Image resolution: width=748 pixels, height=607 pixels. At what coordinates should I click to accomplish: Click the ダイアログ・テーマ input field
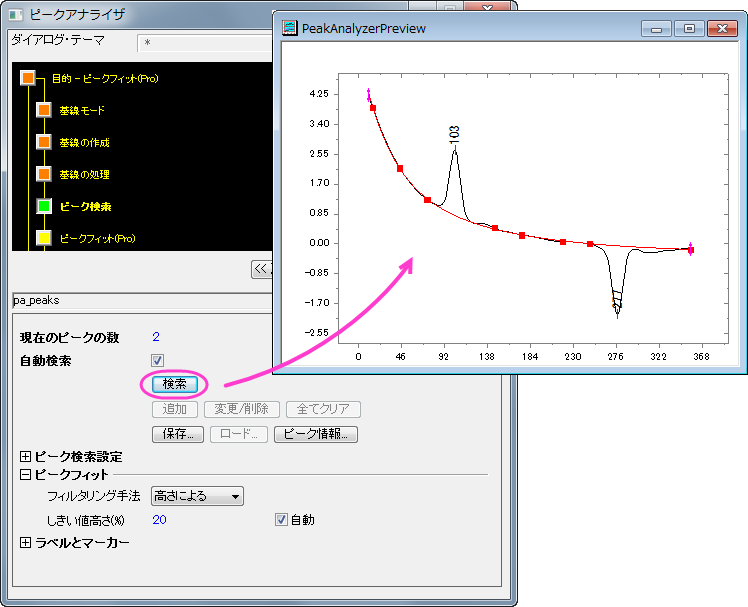tap(205, 43)
